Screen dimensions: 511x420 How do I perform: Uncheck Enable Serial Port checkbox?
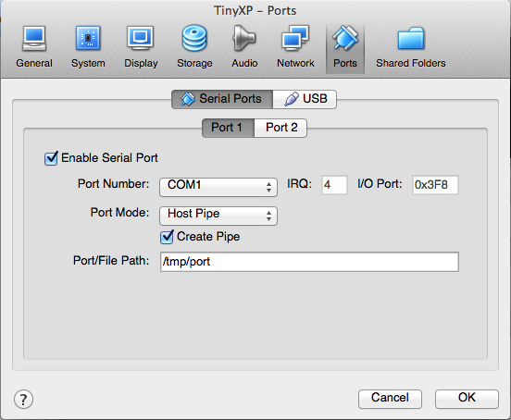tap(51, 158)
